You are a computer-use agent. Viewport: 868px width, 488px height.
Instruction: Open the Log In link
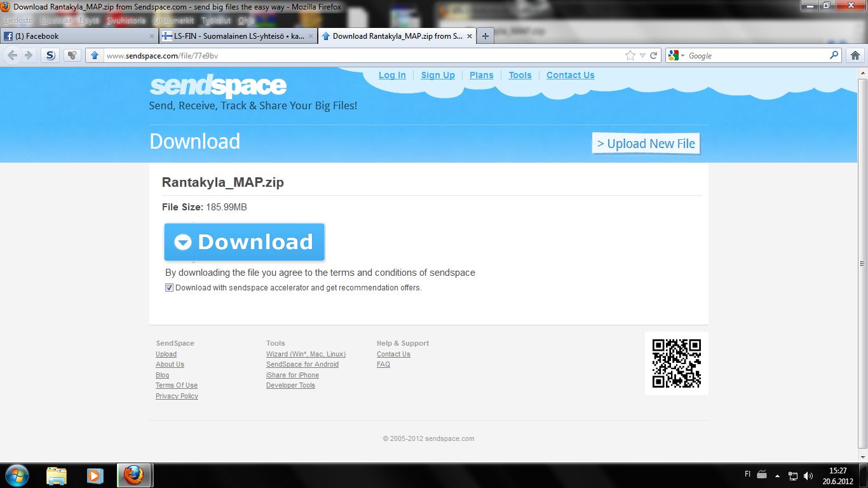[392, 75]
